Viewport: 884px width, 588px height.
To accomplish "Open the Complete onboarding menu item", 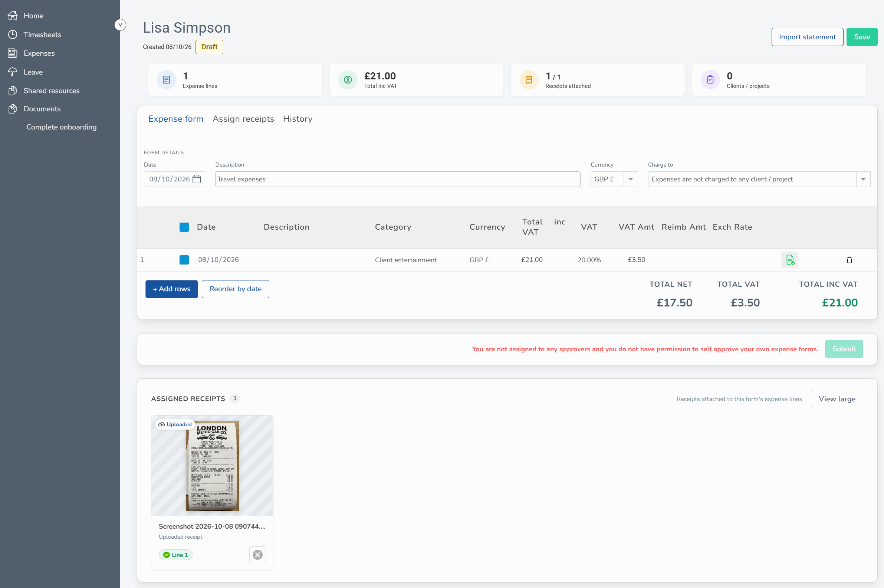I will point(62,127).
